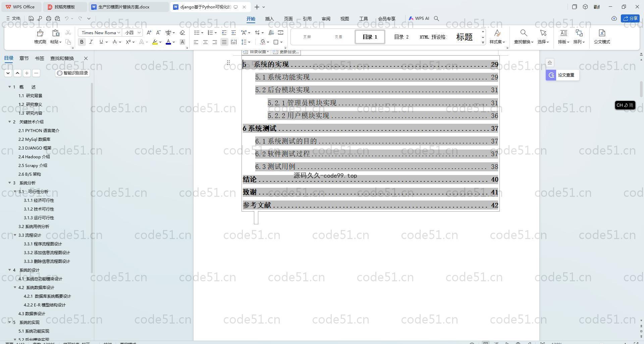The height and width of the screenshot is (344, 644).
Task: Click the Style Set icon
Action: tap(497, 33)
